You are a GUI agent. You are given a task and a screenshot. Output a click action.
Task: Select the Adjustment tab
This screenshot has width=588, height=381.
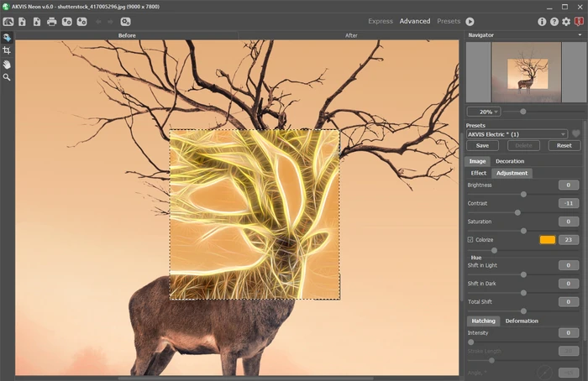512,173
